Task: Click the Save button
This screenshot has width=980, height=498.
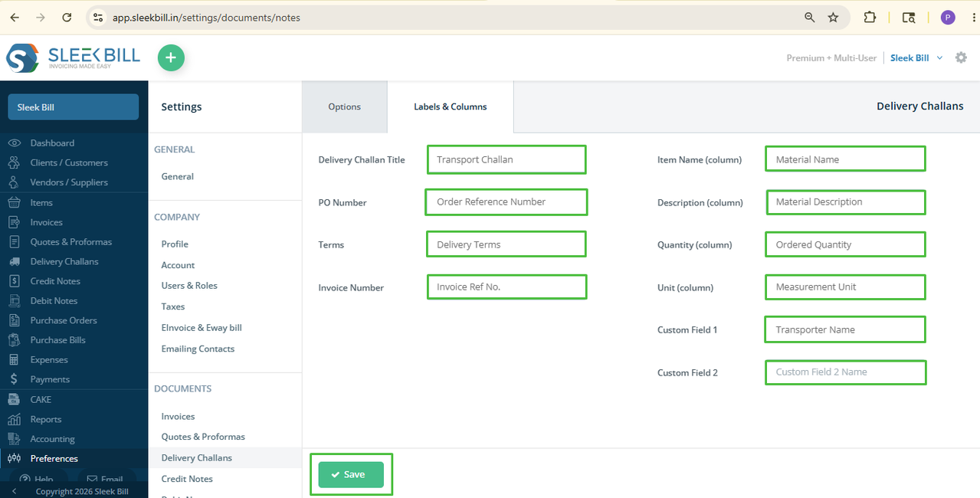Action: click(351, 474)
